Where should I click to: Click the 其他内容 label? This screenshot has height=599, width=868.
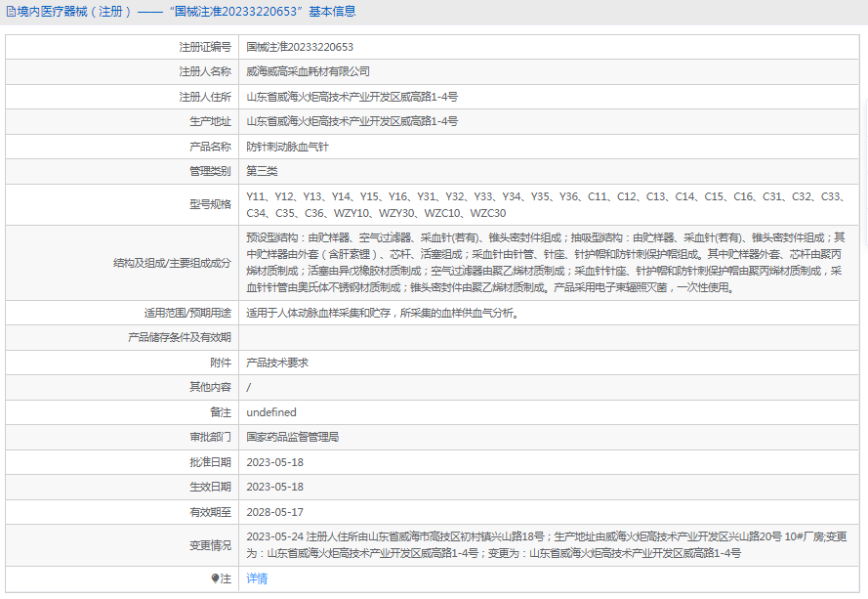210,387
